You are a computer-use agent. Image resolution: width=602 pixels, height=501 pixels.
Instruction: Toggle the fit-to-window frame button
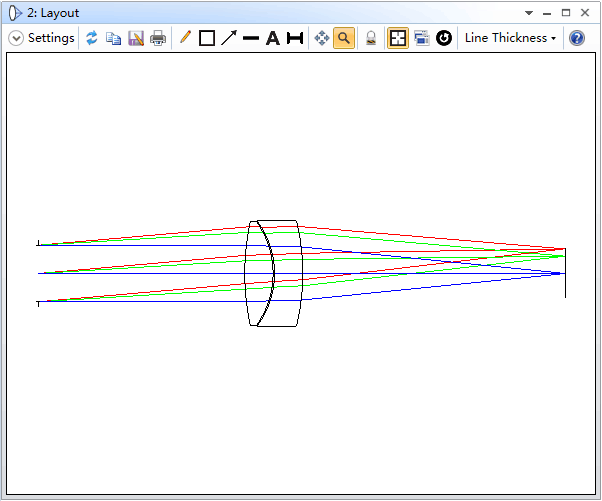coord(397,38)
